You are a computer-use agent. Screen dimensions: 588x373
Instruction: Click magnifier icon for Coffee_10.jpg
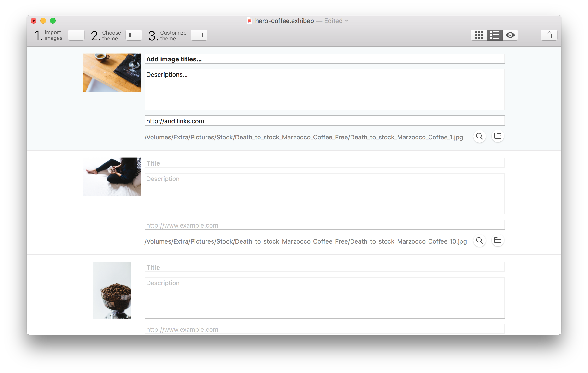click(479, 241)
